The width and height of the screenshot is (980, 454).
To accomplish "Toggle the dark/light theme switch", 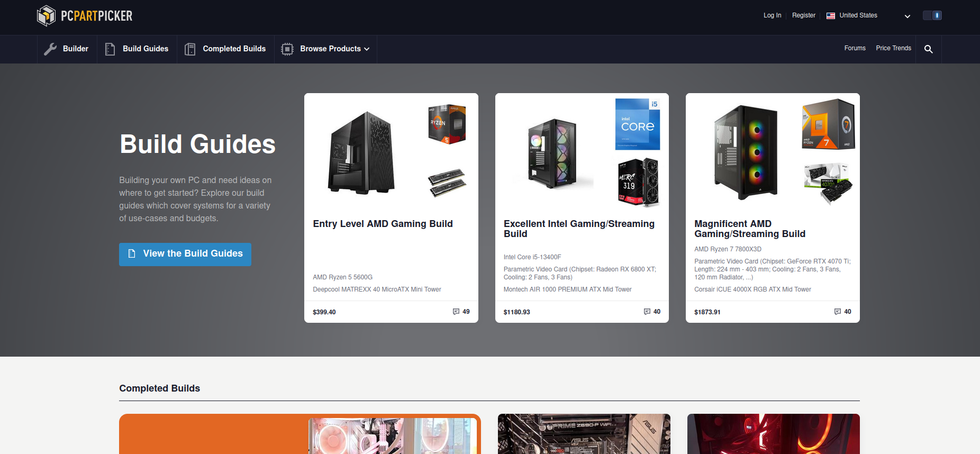I will [x=932, y=15].
